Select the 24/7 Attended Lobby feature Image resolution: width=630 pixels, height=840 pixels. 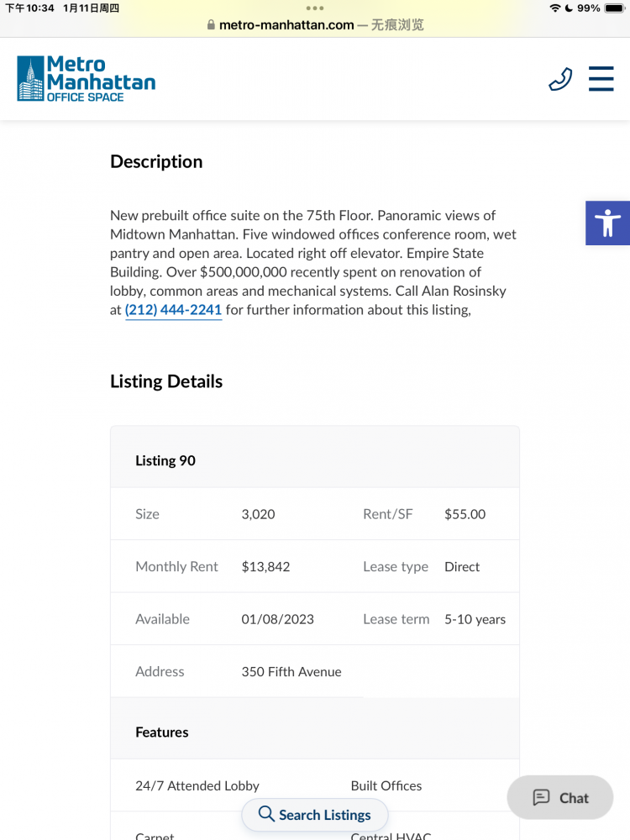click(x=197, y=786)
